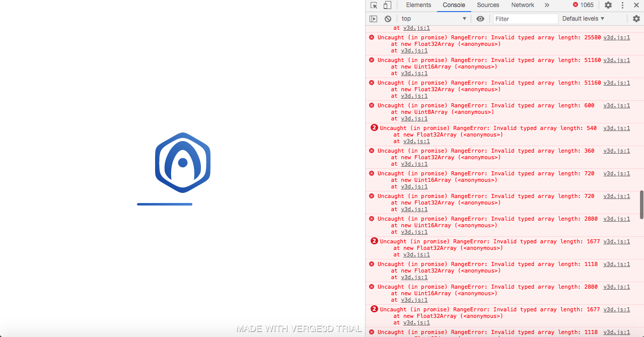Screen dimensions: 644x337
Task: Toggle the live expression eye icon
Action: pos(480,19)
